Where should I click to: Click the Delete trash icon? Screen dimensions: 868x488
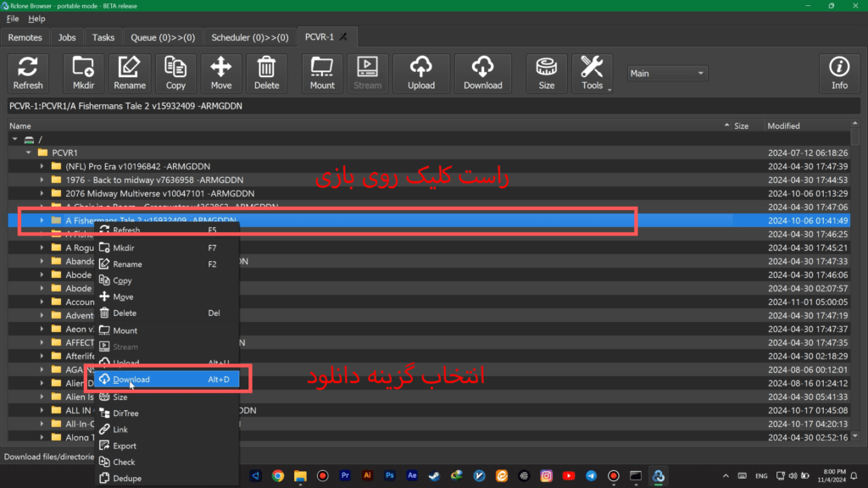pyautogui.click(x=266, y=73)
